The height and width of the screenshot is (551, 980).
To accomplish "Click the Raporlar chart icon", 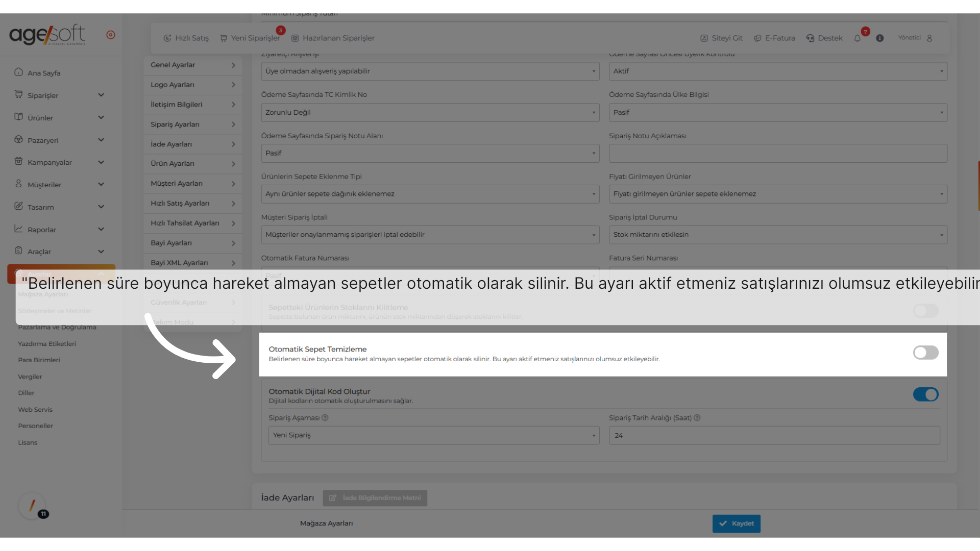I will click(18, 229).
